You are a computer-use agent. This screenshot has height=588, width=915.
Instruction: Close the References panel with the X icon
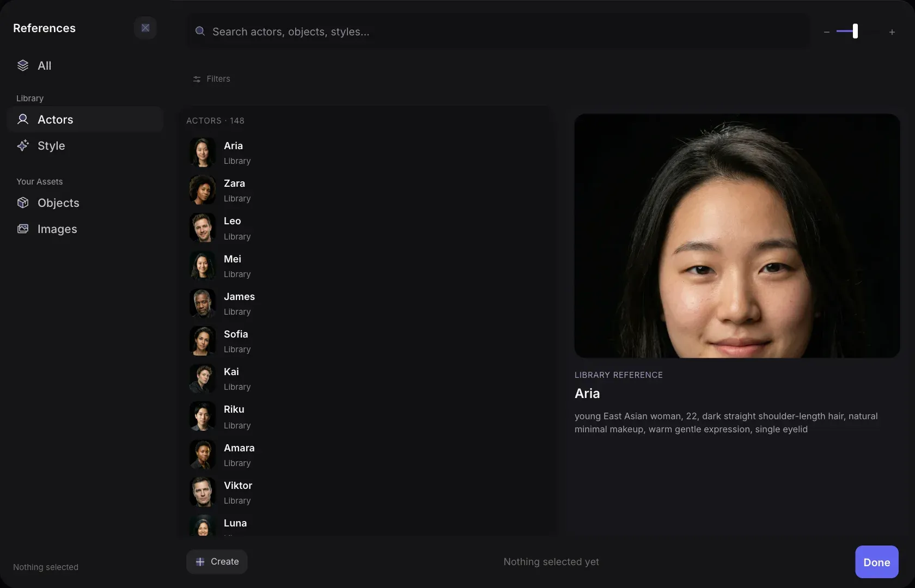pyautogui.click(x=145, y=28)
